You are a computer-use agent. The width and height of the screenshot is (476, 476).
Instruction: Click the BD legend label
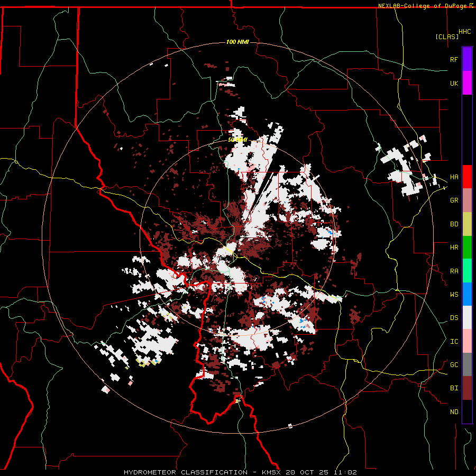tap(454, 224)
